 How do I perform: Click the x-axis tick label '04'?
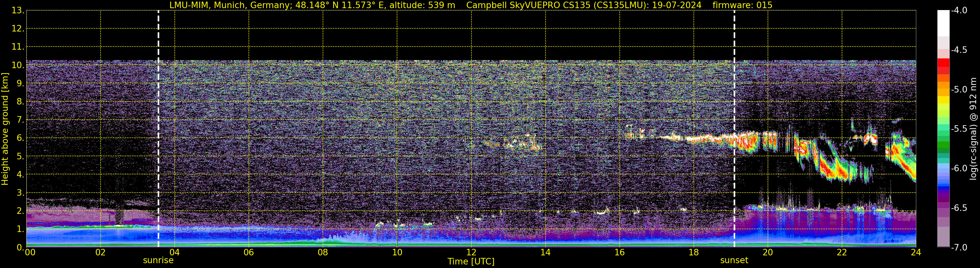174,252
